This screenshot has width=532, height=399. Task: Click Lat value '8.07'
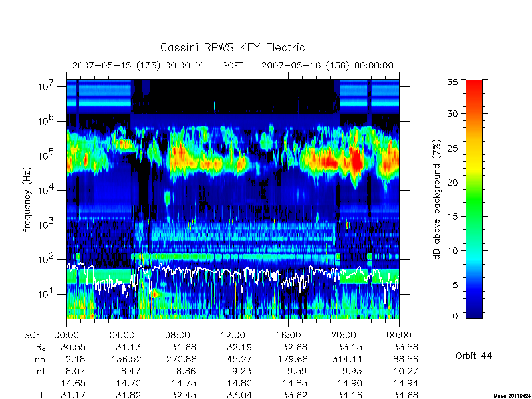pos(76,371)
